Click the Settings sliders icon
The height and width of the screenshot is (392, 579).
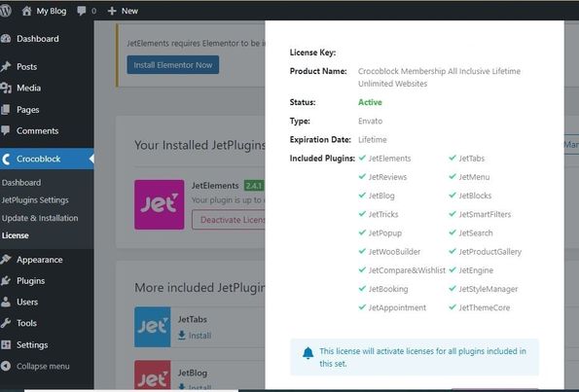6,344
